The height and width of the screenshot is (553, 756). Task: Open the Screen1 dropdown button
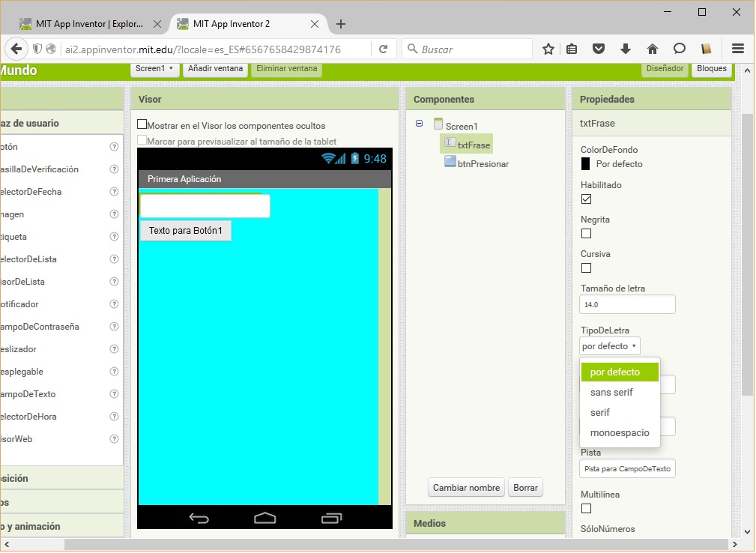click(x=155, y=68)
